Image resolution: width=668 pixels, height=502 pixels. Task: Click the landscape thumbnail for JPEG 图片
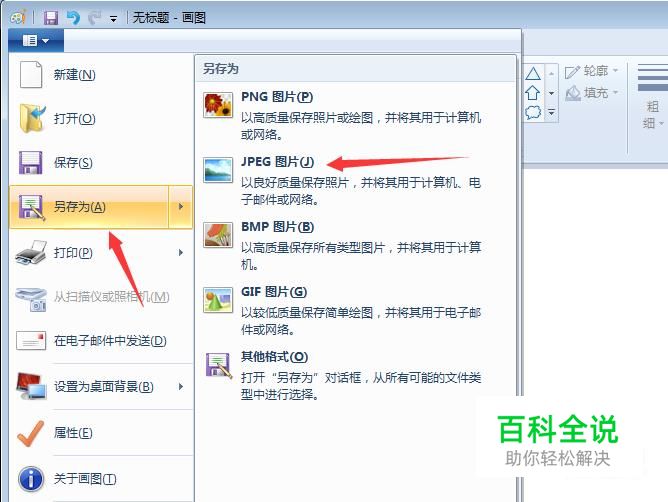[218, 170]
